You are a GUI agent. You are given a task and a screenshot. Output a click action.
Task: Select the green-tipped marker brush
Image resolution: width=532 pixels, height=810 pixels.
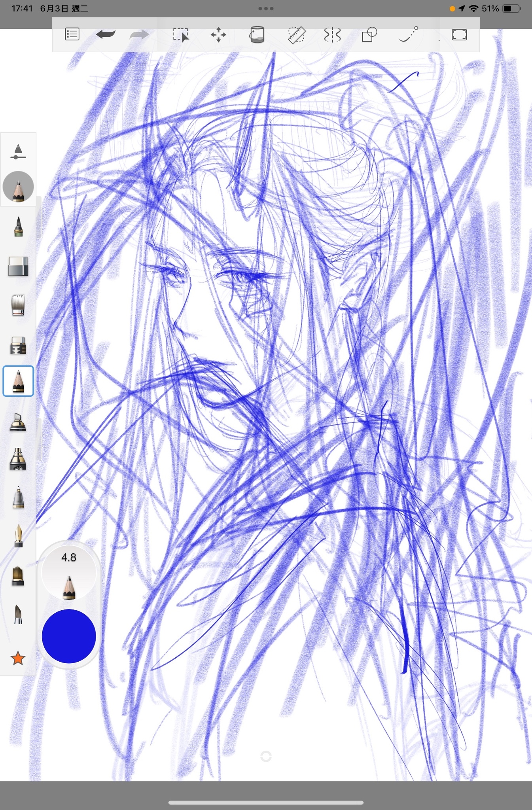18,227
